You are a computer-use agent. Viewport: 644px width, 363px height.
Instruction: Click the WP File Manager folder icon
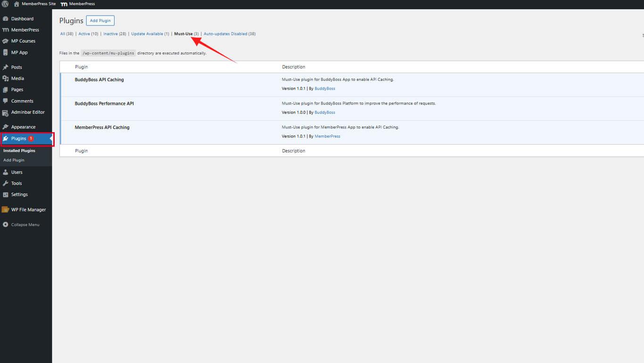click(x=7, y=209)
